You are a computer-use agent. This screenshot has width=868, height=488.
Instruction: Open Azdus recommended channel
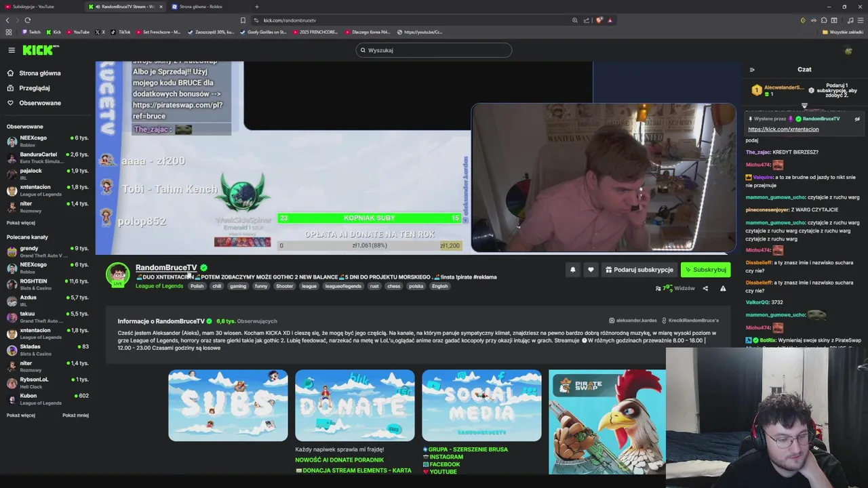(x=47, y=300)
